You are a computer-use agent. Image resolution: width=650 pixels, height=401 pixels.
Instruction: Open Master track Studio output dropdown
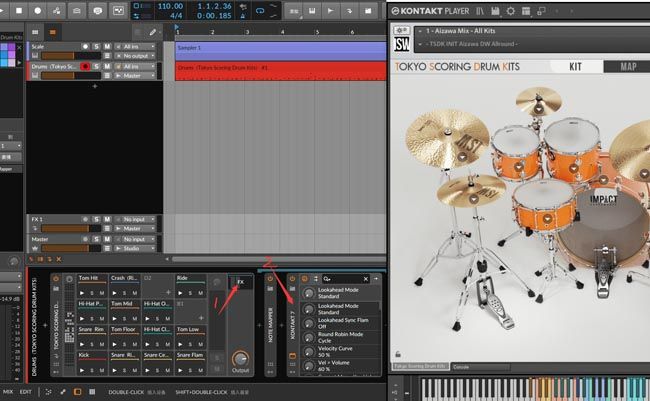click(135, 248)
